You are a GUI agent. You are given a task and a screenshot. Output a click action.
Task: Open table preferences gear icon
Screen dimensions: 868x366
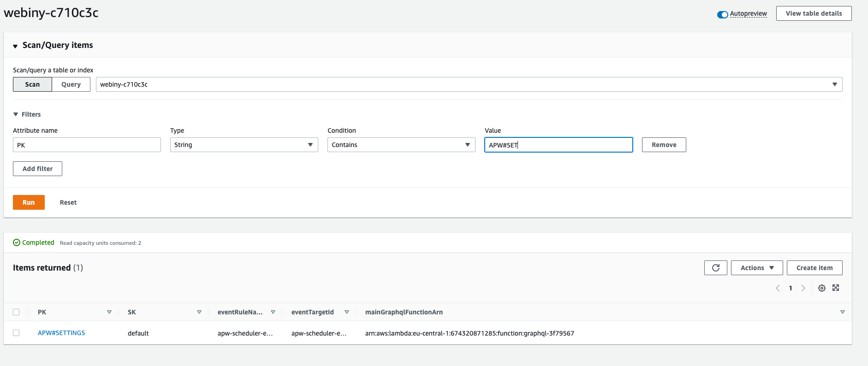click(x=821, y=288)
